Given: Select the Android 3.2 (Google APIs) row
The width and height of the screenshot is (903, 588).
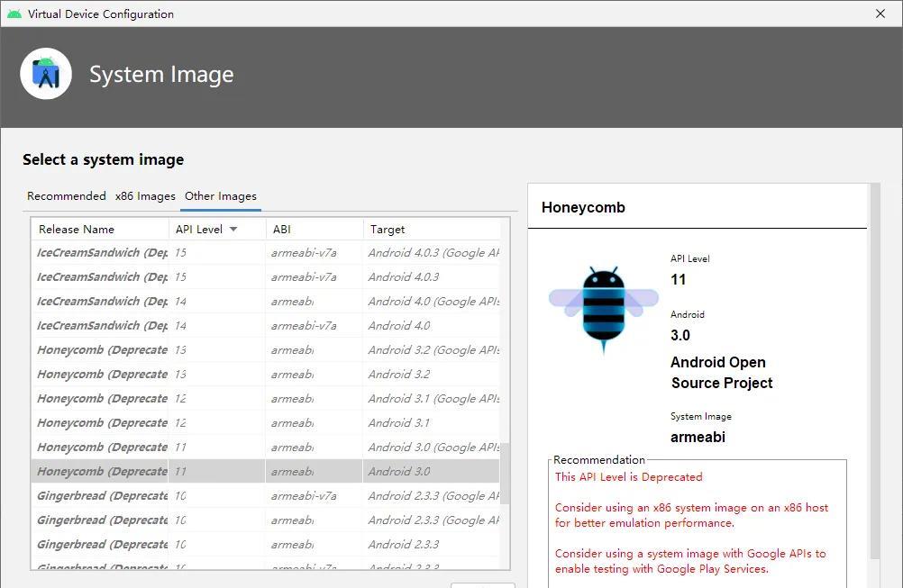Looking at the screenshot, I should click(266, 349).
